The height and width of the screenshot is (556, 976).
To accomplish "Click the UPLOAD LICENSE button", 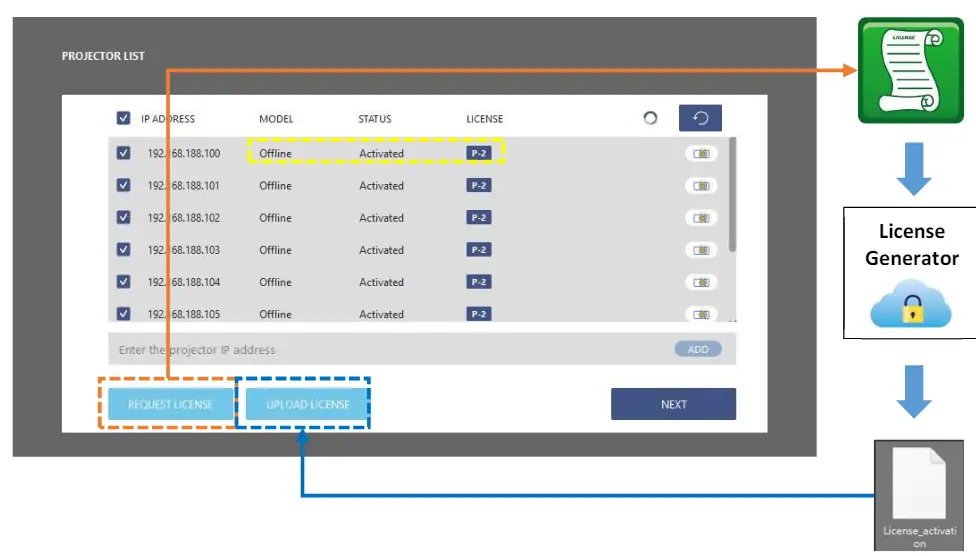I will coord(307,404).
